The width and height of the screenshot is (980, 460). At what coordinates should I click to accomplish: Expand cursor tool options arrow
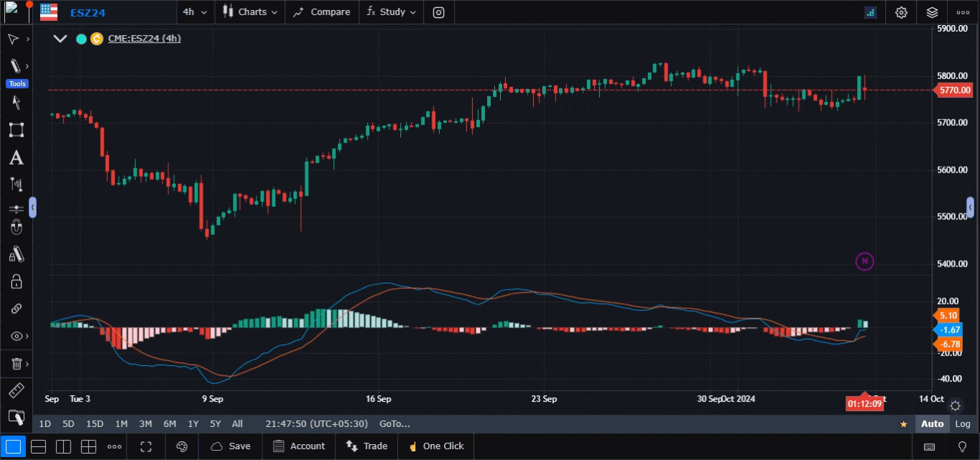(27, 39)
